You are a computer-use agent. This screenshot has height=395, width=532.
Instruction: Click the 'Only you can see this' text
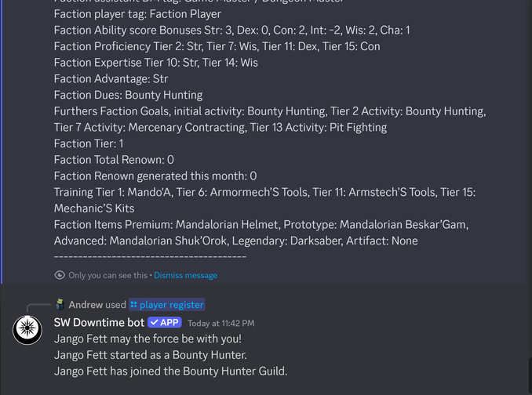point(108,275)
